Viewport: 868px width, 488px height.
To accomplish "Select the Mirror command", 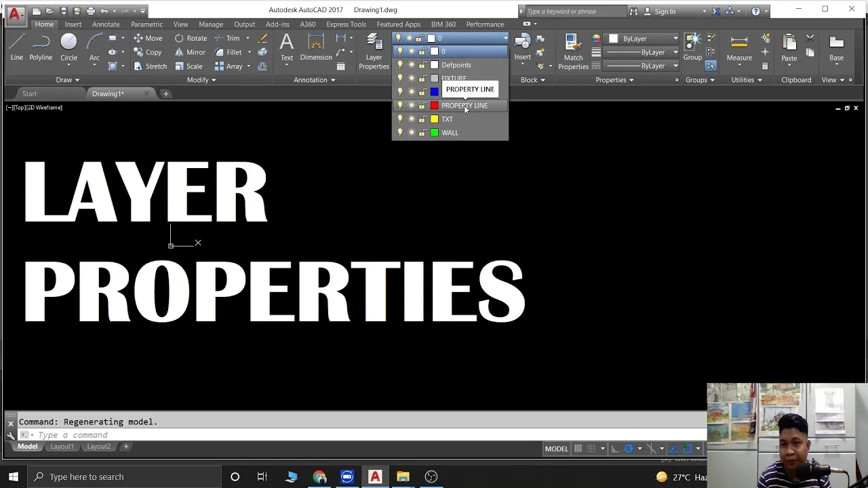I will [190, 52].
